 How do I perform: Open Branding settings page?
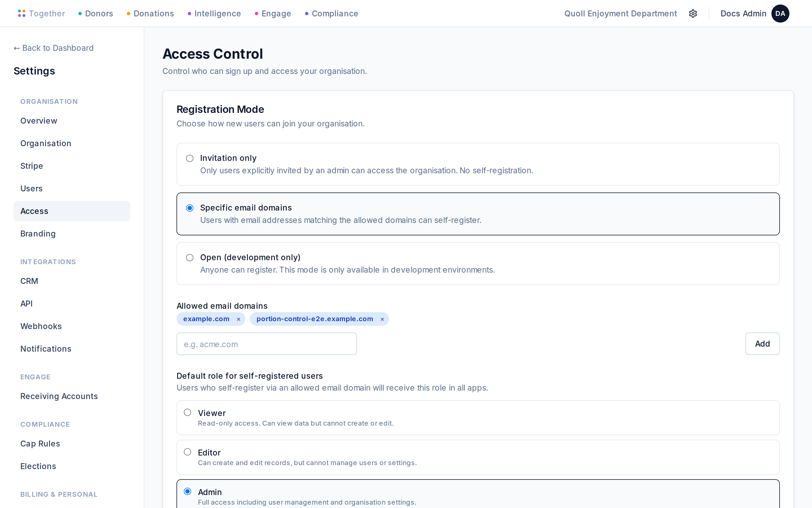pos(72,233)
